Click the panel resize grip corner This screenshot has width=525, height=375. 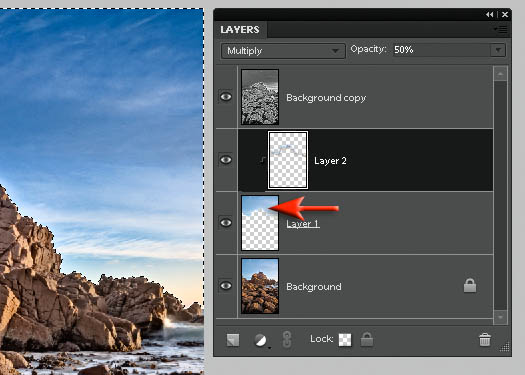(505, 347)
